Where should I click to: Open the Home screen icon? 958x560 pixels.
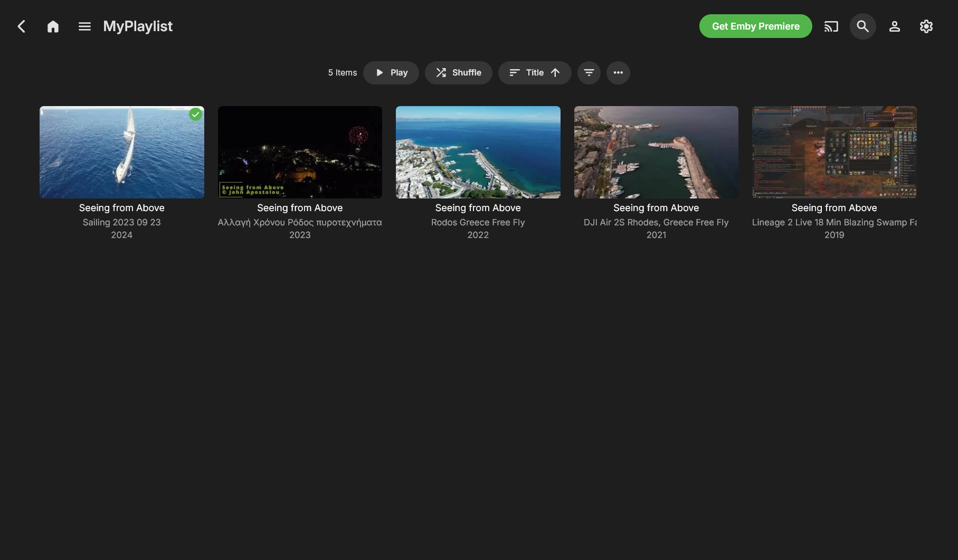[53, 26]
